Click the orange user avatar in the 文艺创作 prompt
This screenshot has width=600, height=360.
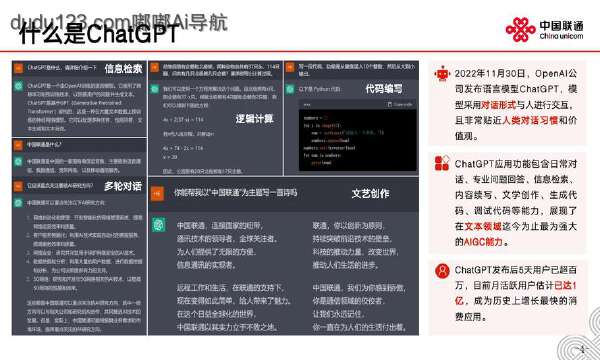pyautogui.click(x=157, y=194)
